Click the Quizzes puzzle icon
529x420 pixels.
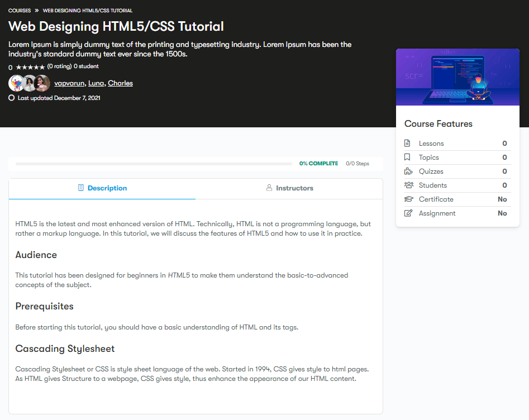(x=408, y=171)
